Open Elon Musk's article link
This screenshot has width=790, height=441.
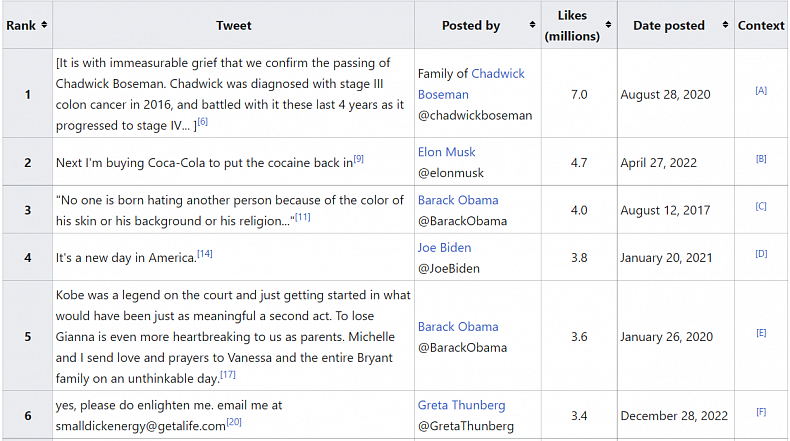pos(447,152)
